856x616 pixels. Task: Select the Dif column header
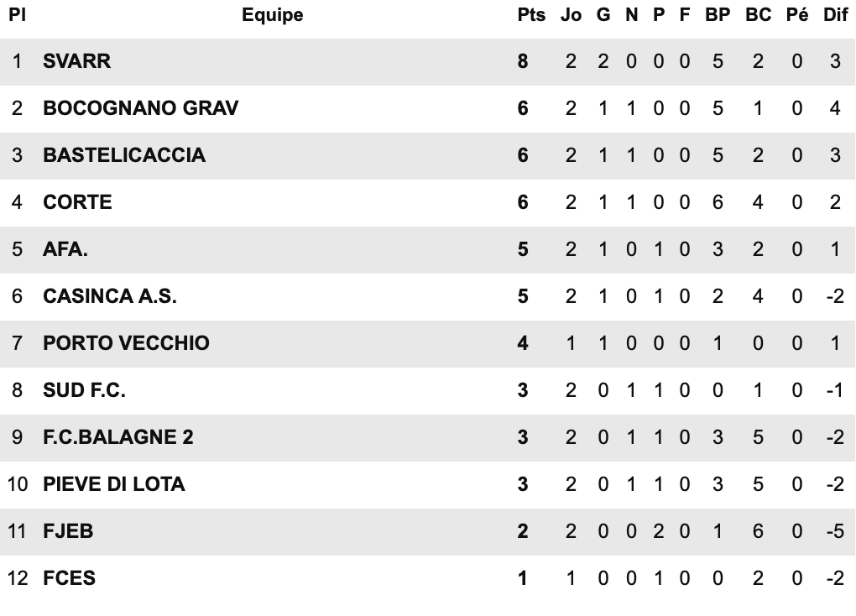click(835, 15)
